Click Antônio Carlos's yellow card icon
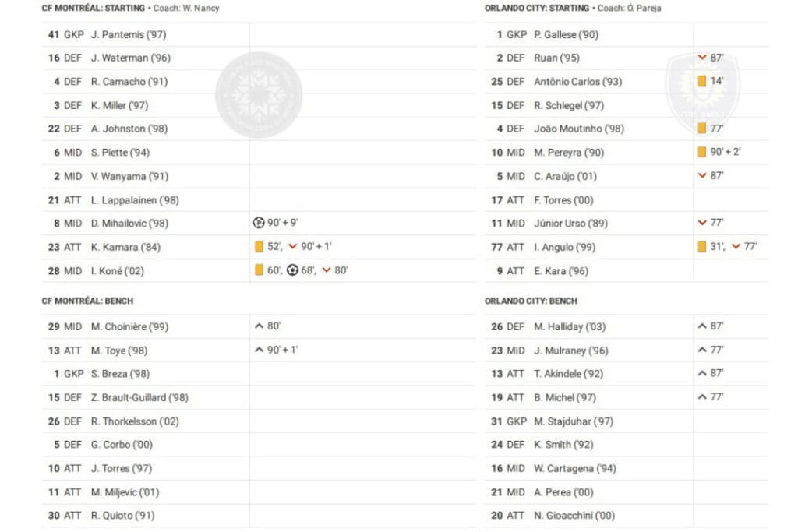Screen dimensions: 798x532 702,81
